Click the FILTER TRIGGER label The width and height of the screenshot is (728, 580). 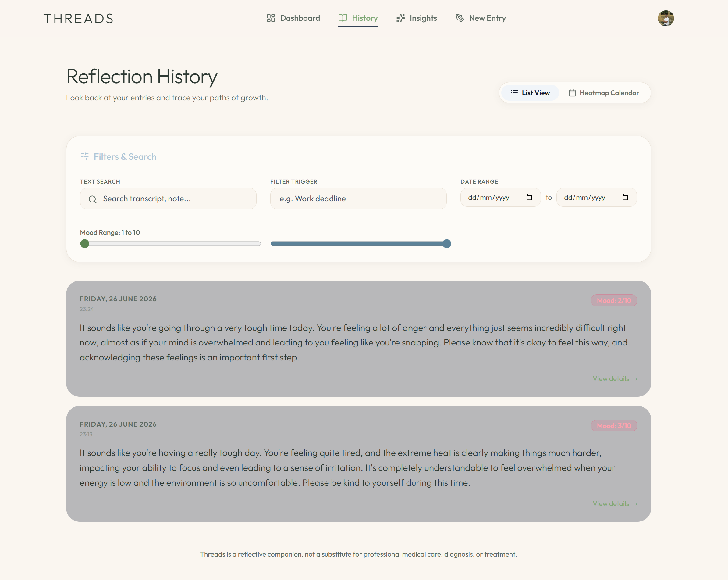click(294, 181)
